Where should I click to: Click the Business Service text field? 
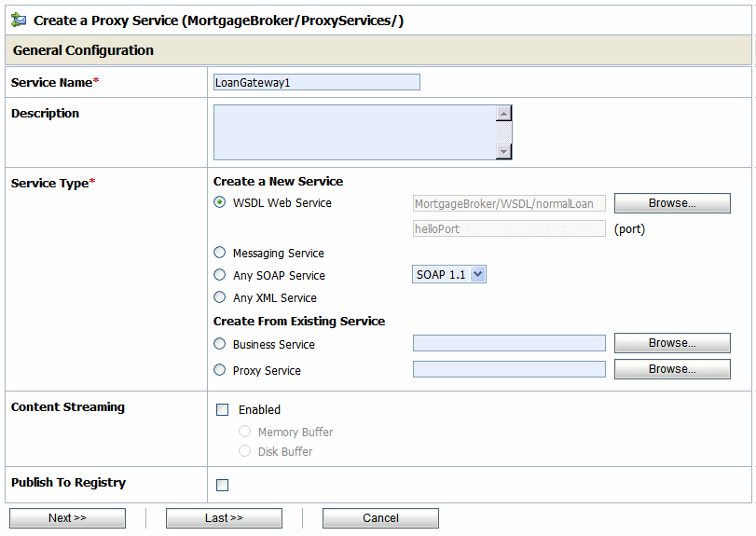[509, 343]
